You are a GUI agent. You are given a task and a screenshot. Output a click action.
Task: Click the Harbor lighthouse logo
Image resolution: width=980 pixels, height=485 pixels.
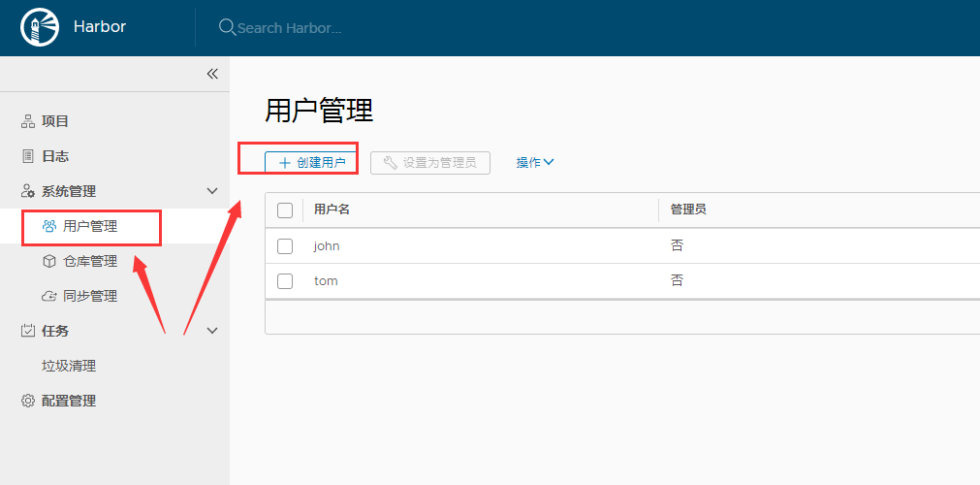coord(40,27)
